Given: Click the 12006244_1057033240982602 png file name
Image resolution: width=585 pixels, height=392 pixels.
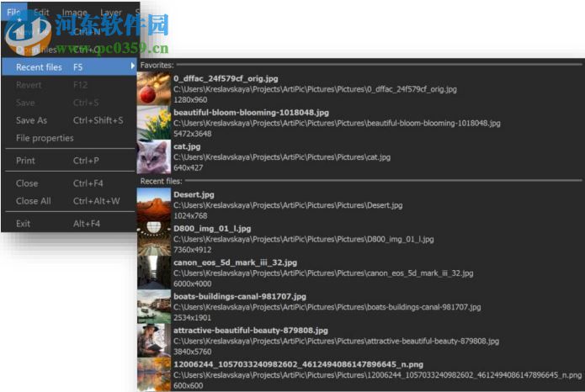Looking at the screenshot, I should point(298,364).
